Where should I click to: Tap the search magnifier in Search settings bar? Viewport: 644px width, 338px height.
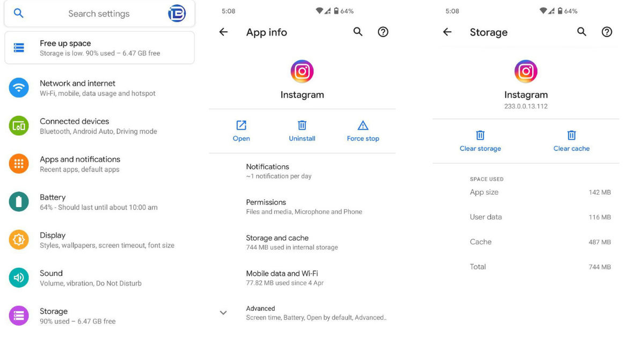(x=19, y=13)
